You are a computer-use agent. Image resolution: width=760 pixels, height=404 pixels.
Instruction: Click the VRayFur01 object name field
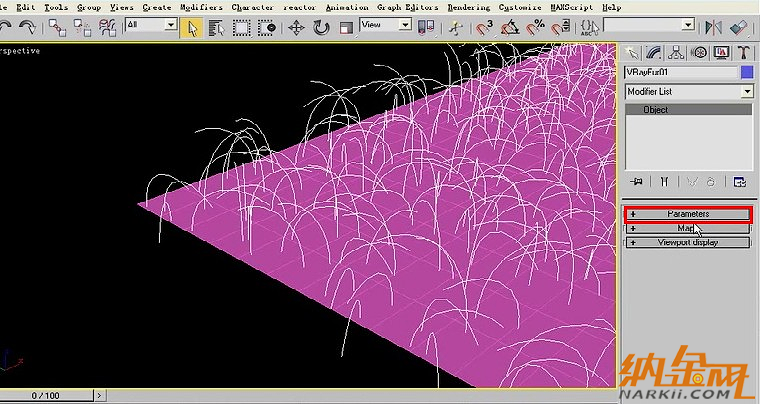[x=680, y=72]
